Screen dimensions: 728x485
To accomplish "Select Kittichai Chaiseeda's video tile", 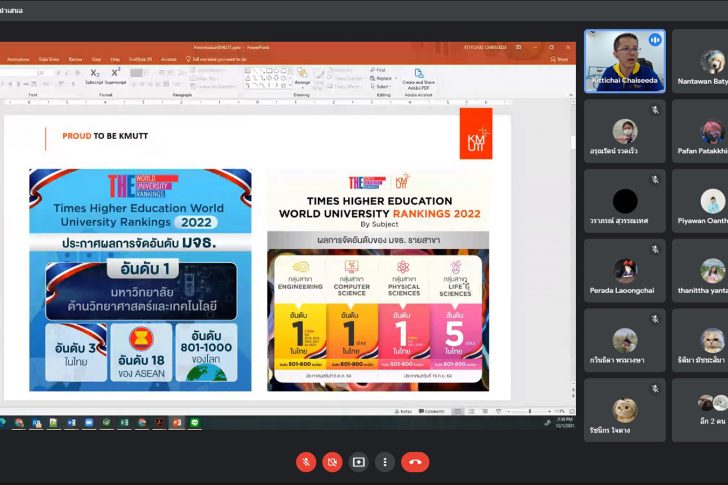I will coord(624,62).
